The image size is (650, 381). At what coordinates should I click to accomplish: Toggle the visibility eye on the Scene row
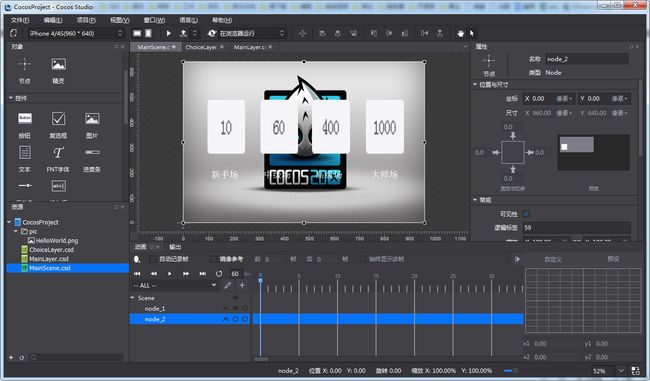click(235, 298)
